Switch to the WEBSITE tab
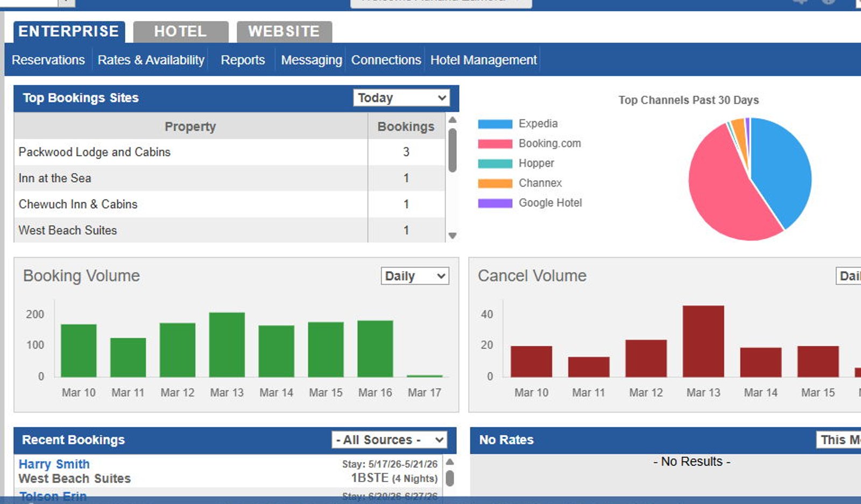861x504 pixels. pyautogui.click(x=284, y=31)
